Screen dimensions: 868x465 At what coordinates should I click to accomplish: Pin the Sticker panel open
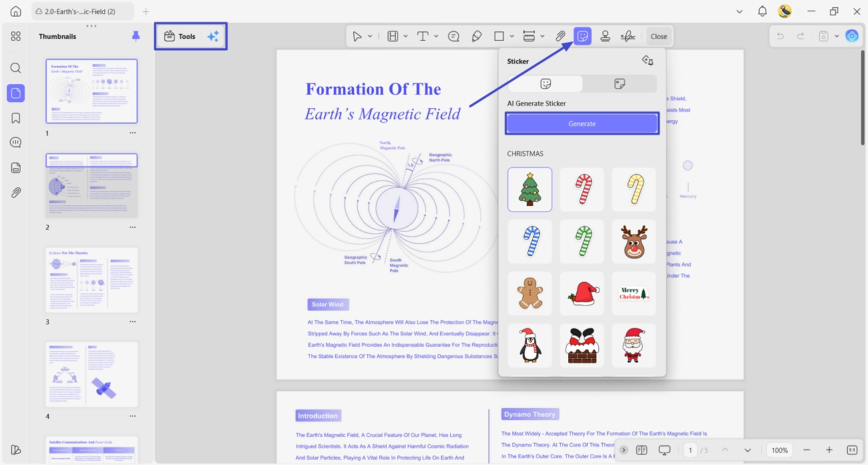[x=648, y=61]
